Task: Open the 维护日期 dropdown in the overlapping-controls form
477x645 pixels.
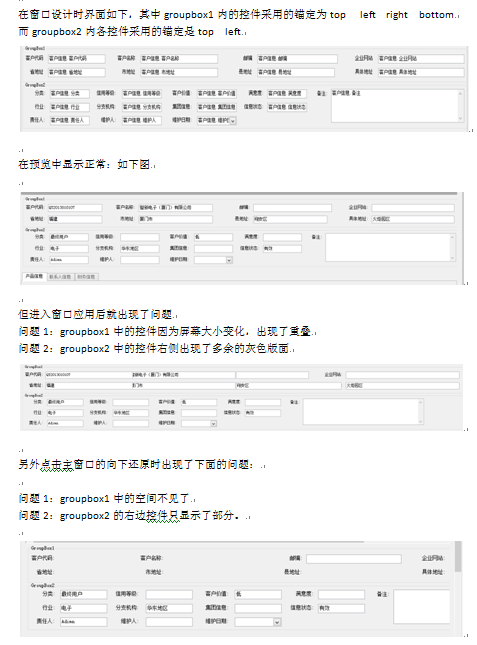Action: click(213, 424)
